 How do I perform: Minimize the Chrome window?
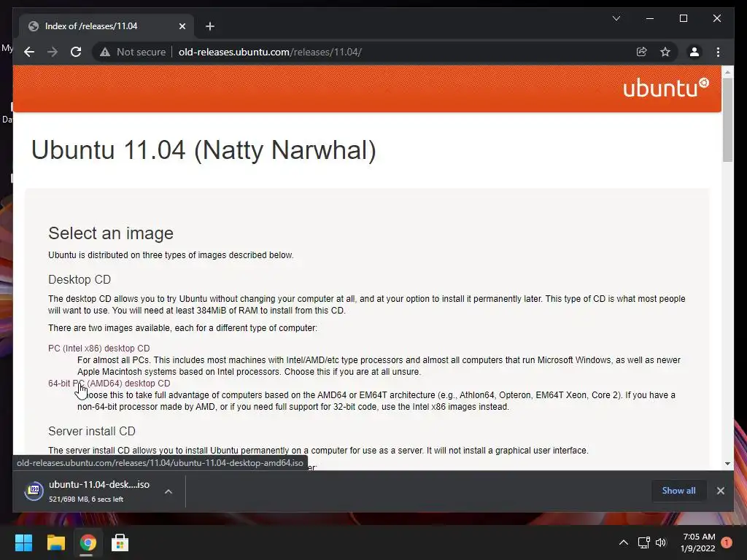pos(650,18)
